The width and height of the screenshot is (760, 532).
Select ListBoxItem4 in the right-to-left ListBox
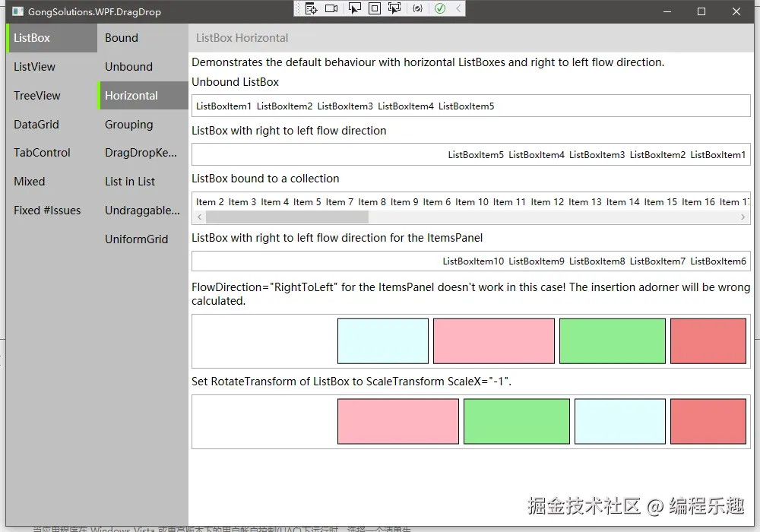537,154
